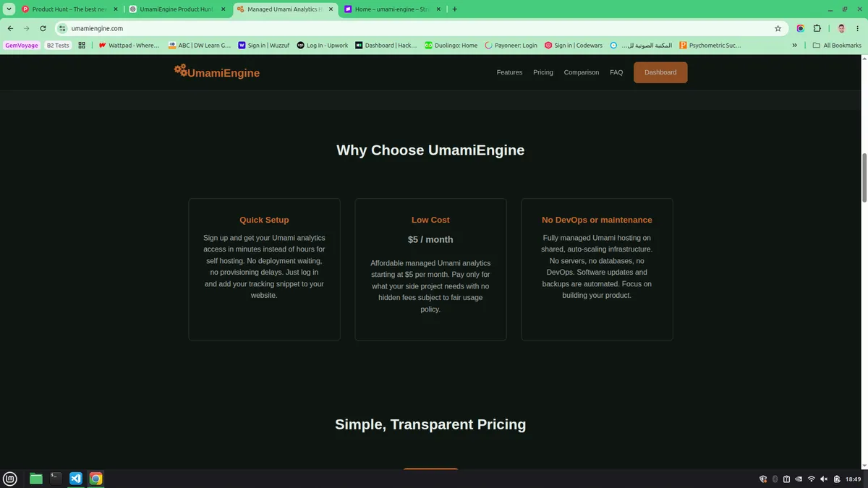868x488 pixels.
Task: Switch to Home umami-engine Stripe tab
Action: tap(391, 9)
